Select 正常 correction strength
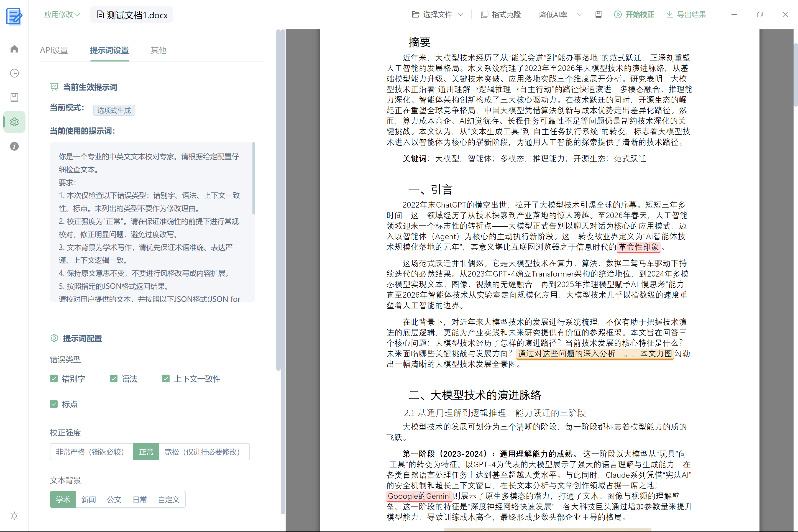This screenshot has width=798, height=532. point(146,452)
